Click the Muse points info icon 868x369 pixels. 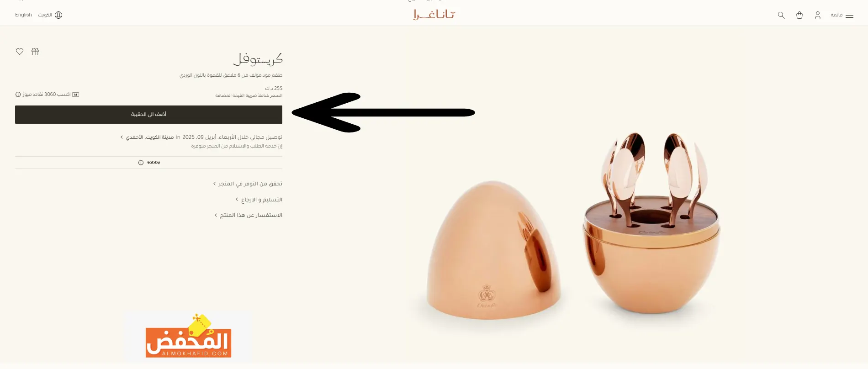[x=18, y=95]
